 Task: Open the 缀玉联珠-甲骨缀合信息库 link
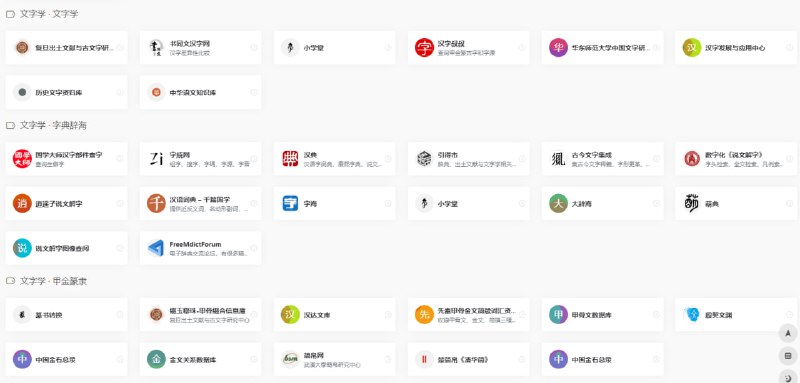pos(207,311)
